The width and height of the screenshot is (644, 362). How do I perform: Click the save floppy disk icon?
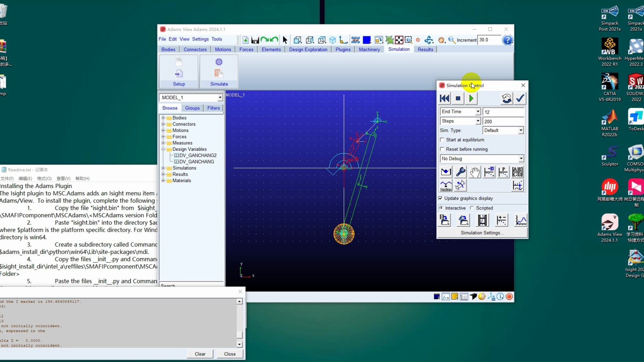coord(255,40)
